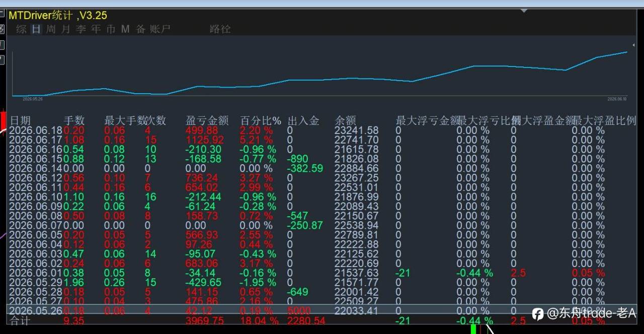Click the 盈亏金额 column header
644x334 pixels.
pos(207,120)
